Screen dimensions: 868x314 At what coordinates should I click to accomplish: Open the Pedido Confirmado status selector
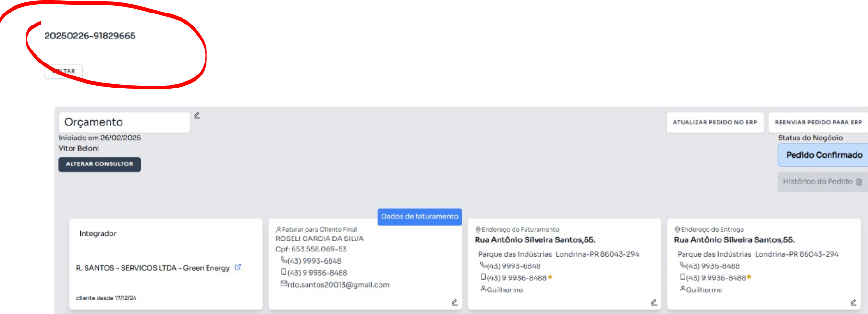click(x=823, y=155)
